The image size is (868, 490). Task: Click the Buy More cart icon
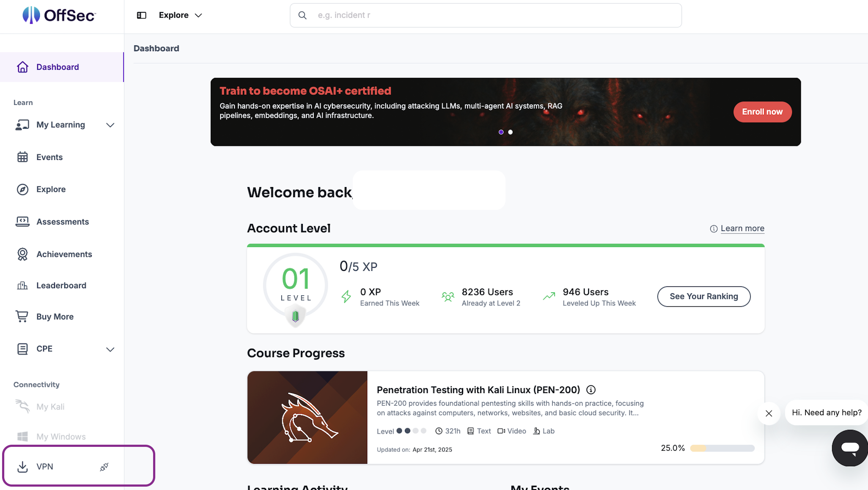(x=22, y=317)
